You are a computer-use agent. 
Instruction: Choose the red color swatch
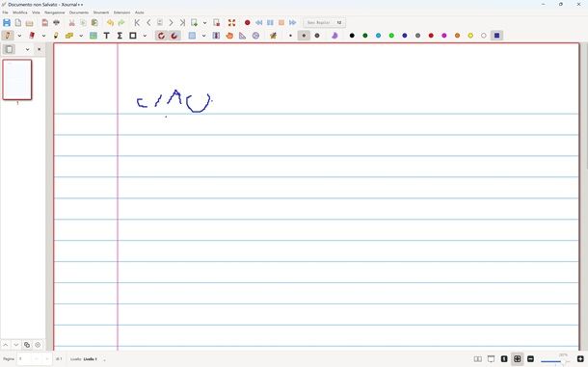[x=431, y=36]
